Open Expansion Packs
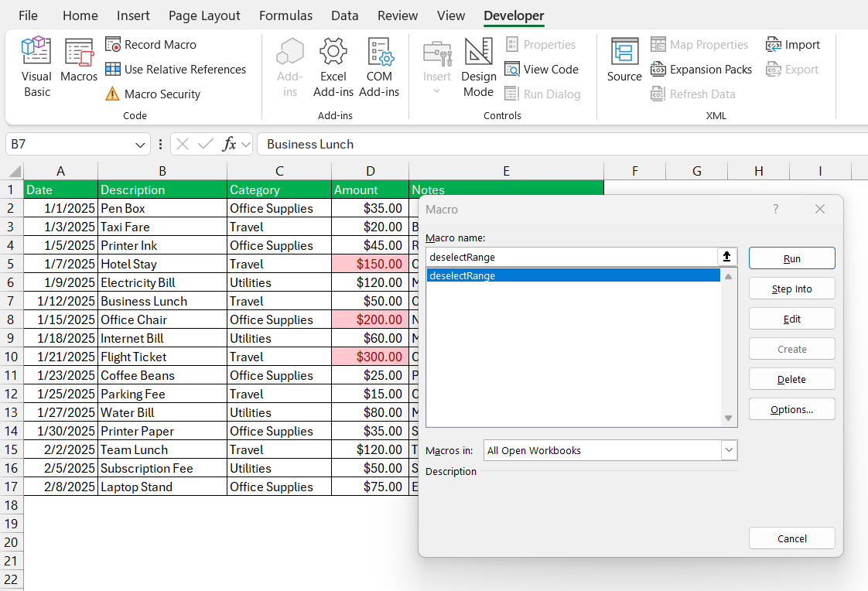Image resolution: width=868 pixels, height=591 pixels. pyautogui.click(x=701, y=69)
